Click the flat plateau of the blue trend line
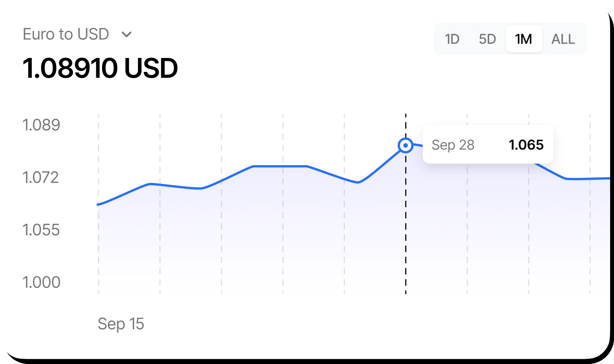The image size is (614, 364). [x=280, y=166]
